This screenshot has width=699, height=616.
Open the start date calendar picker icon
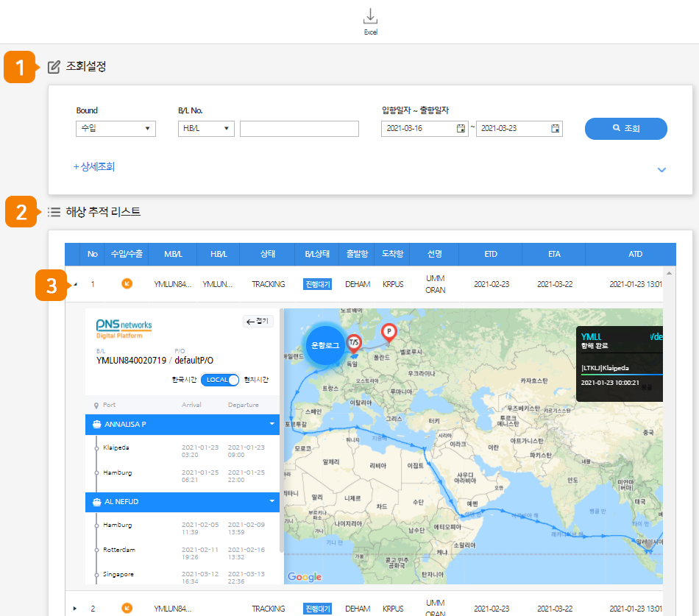coord(461,129)
